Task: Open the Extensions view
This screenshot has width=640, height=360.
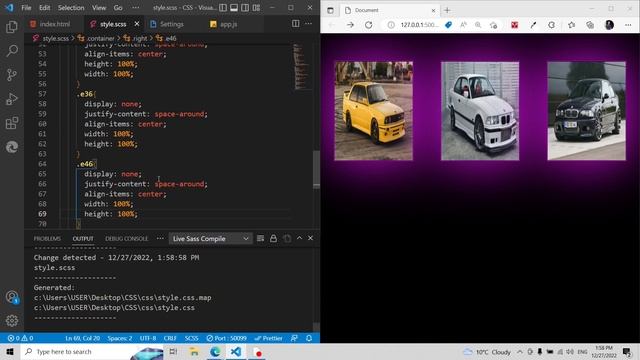Action: pos(12,123)
